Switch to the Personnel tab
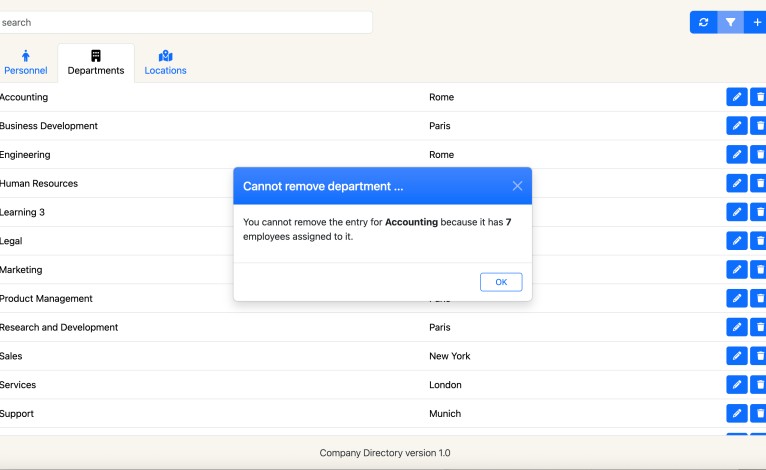Screen dimensions: 766x470 [26, 63]
